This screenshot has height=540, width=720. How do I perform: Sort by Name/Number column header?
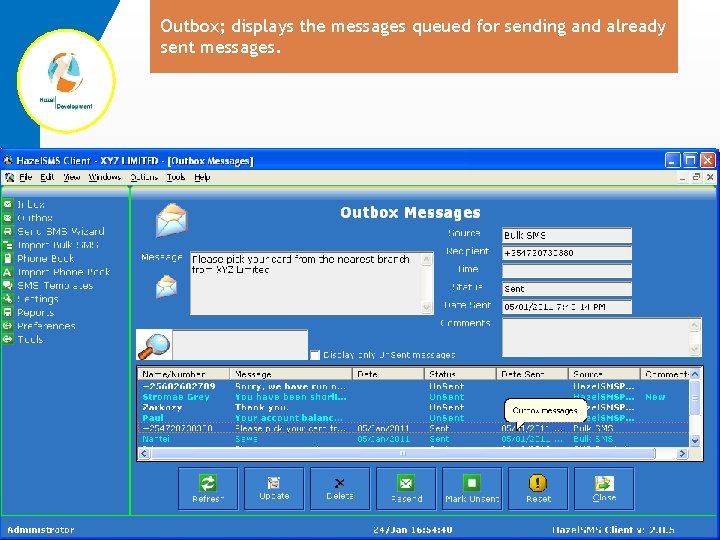point(184,374)
